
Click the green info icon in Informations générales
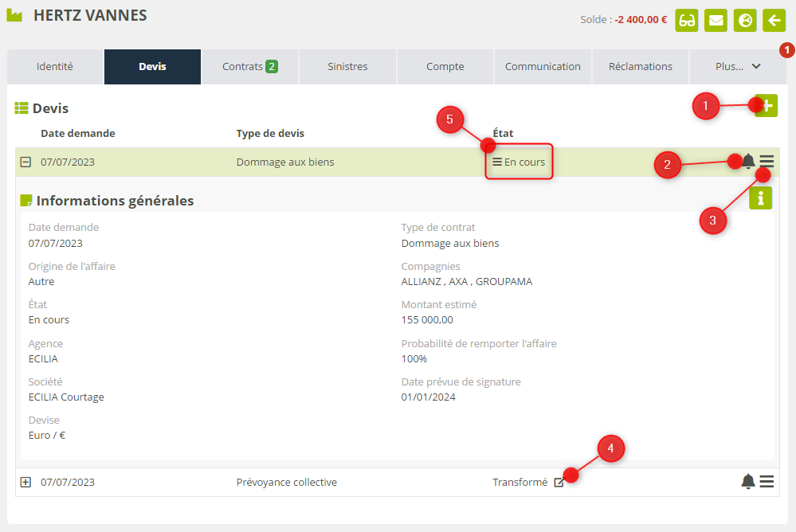click(760, 198)
